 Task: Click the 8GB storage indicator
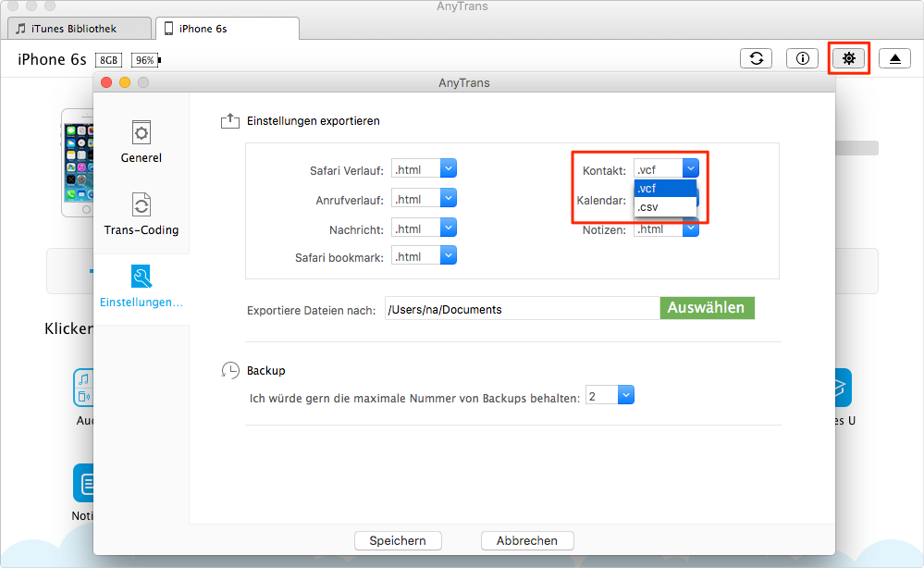coord(108,60)
